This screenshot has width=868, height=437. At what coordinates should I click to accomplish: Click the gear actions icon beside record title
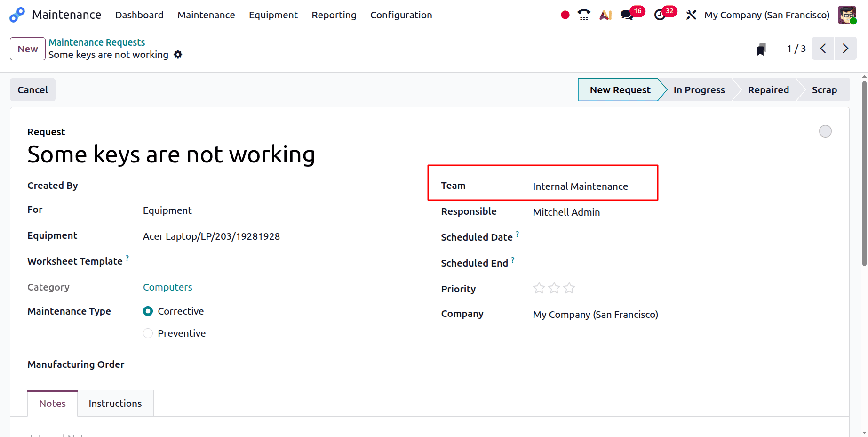point(178,55)
